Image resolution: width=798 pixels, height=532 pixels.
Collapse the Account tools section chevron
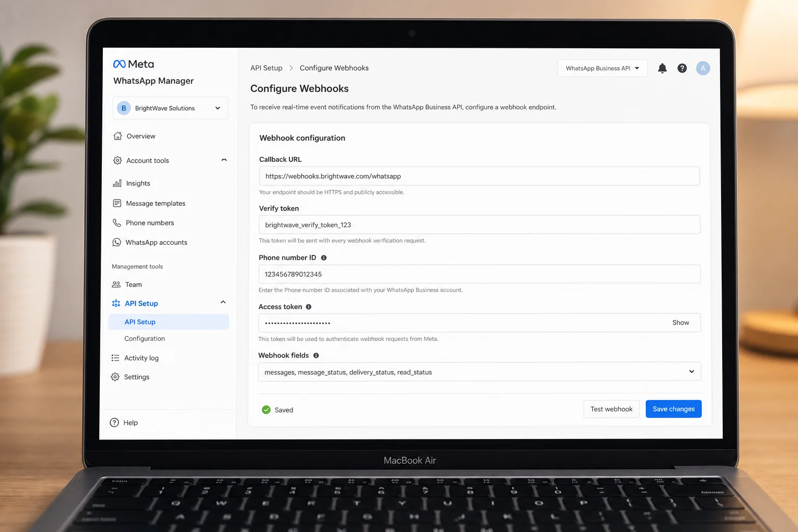pos(224,160)
